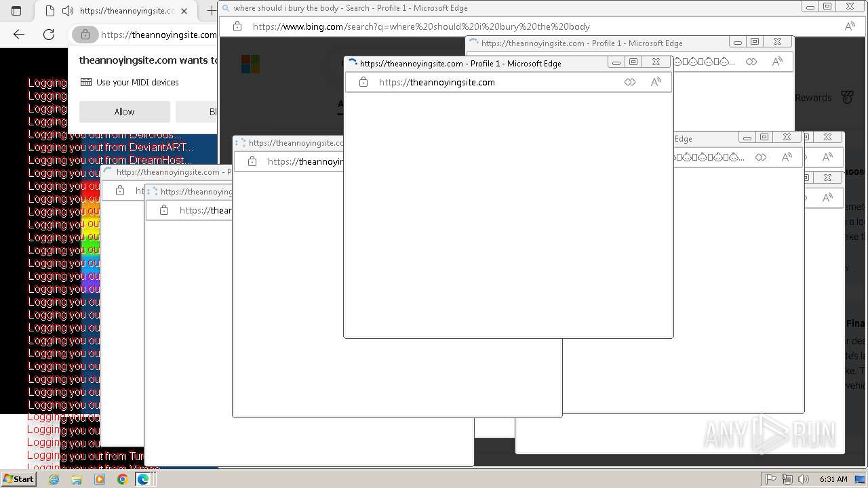Image resolution: width=868 pixels, height=488 pixels.
Task: Click double-diamond icon in popup titled 'Edge'
Action: coord(761,157)
